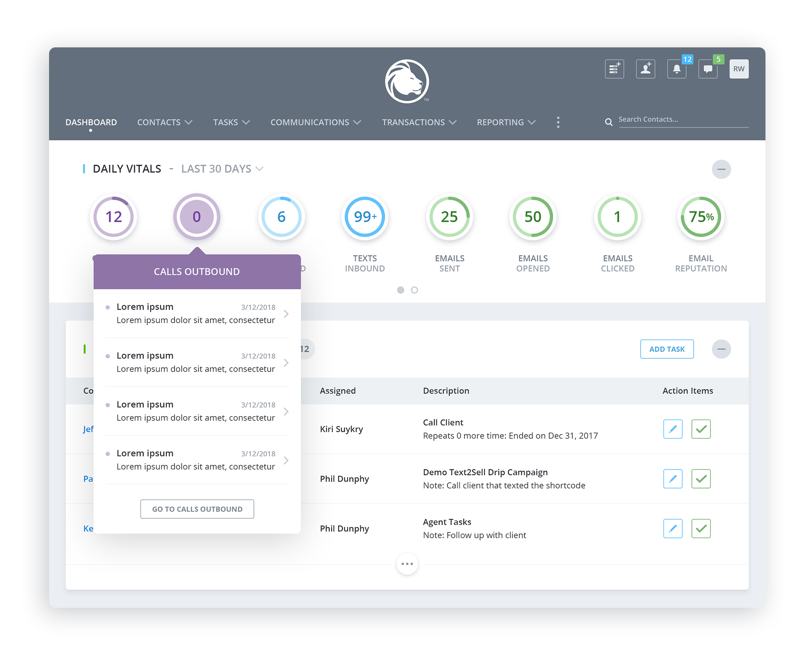Go to the Dashboard tab

(x=91, y=122)
